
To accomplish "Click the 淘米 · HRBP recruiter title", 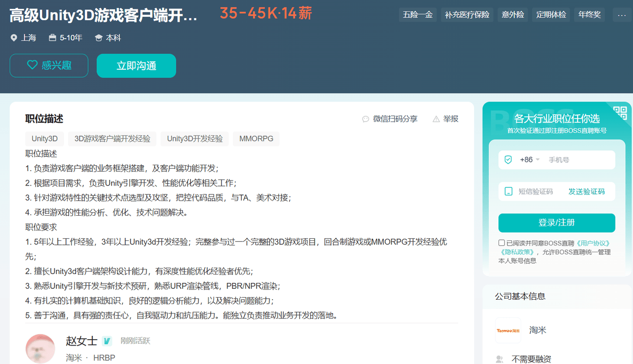I will [x=90, y=358].
